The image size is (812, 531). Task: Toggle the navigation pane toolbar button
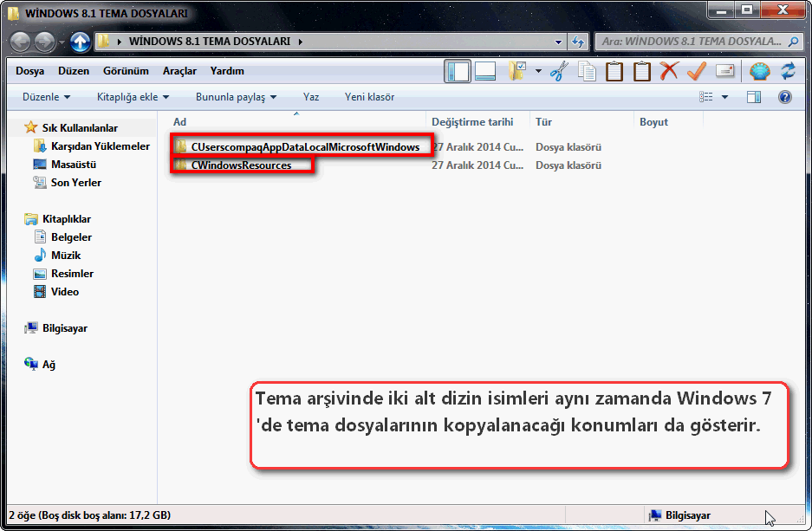(x=458, y=71)
